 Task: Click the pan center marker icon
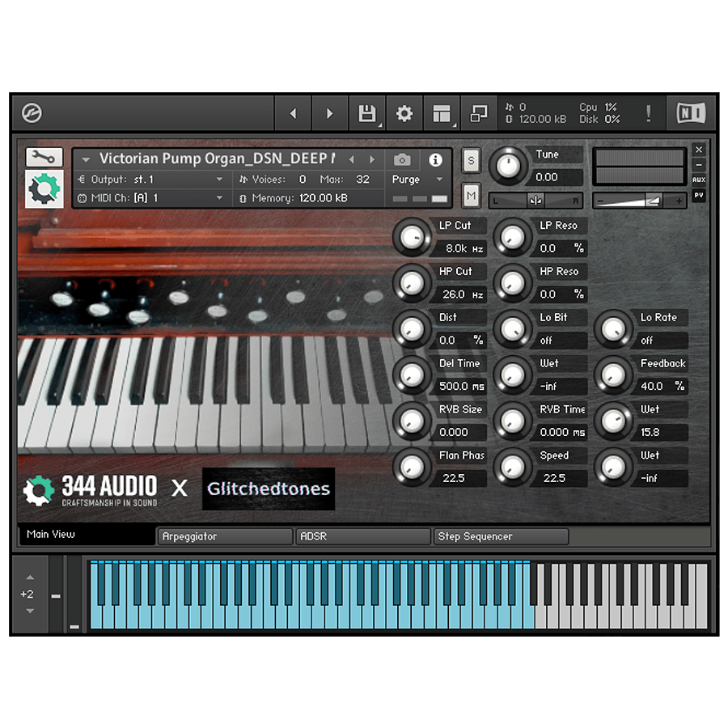click(535, 201)
